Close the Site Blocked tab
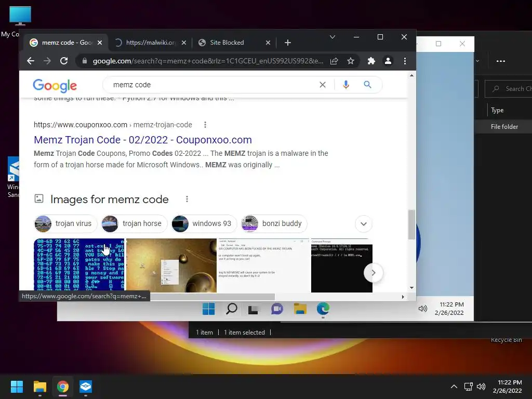This screenshot has height=399, width=532. (x=268, y=43)
